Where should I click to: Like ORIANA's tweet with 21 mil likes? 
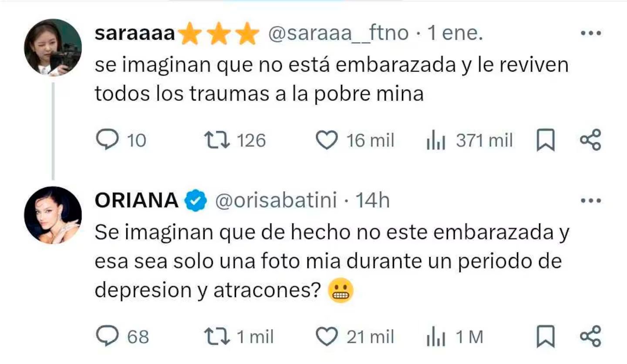point(327,337)
